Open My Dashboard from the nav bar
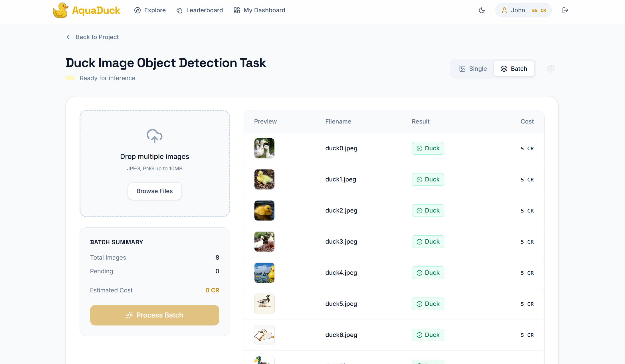This screenshot has width=625, height=364. 259,10
